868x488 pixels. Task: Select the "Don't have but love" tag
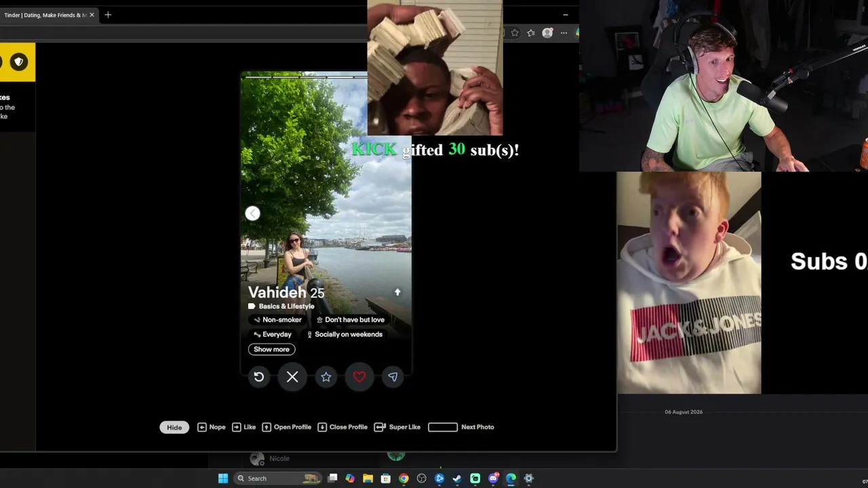[350, 320]
